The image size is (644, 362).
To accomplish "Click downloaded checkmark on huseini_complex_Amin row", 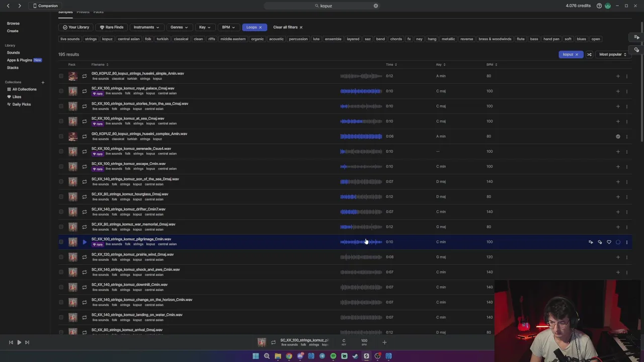I will pyautogui.click(x=618, y=136).
